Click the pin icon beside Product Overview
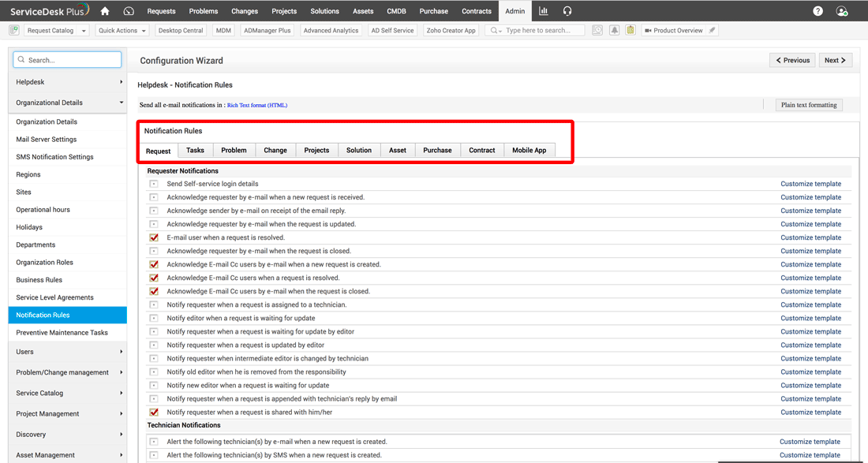This screenshot has height=463, width=868. (713, 31)
